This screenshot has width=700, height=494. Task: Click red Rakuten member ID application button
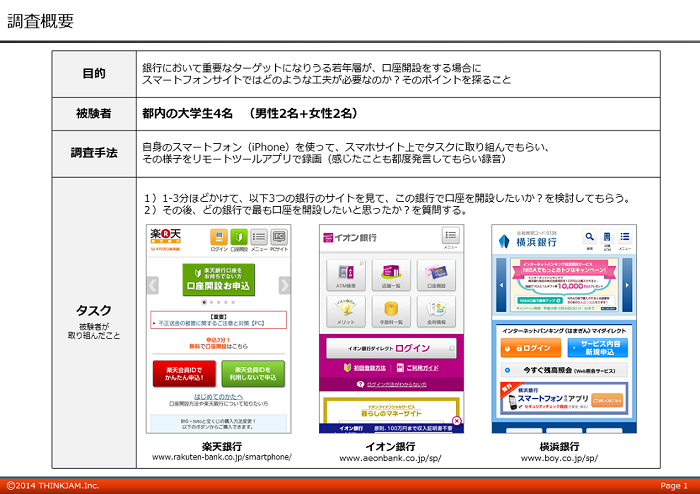183,373
